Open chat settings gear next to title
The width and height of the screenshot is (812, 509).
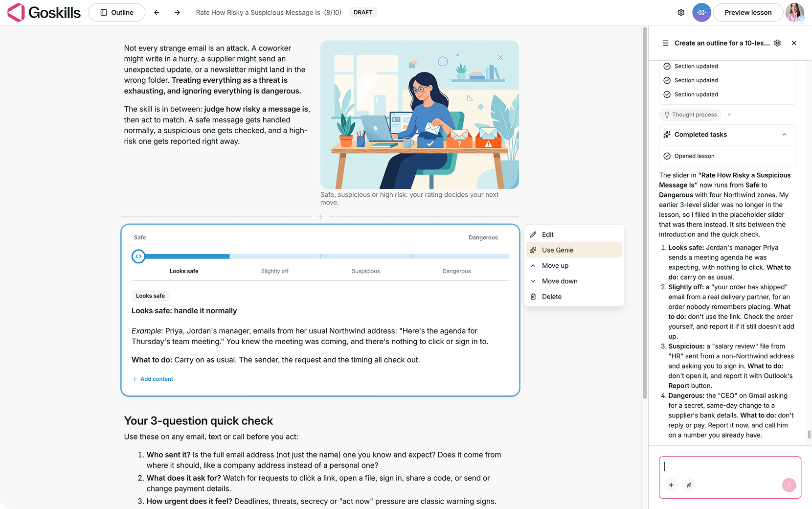coord(777,43)
